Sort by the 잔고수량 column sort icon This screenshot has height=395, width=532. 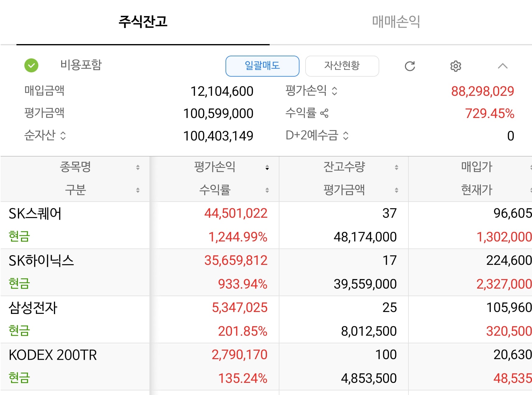[397, 167]
